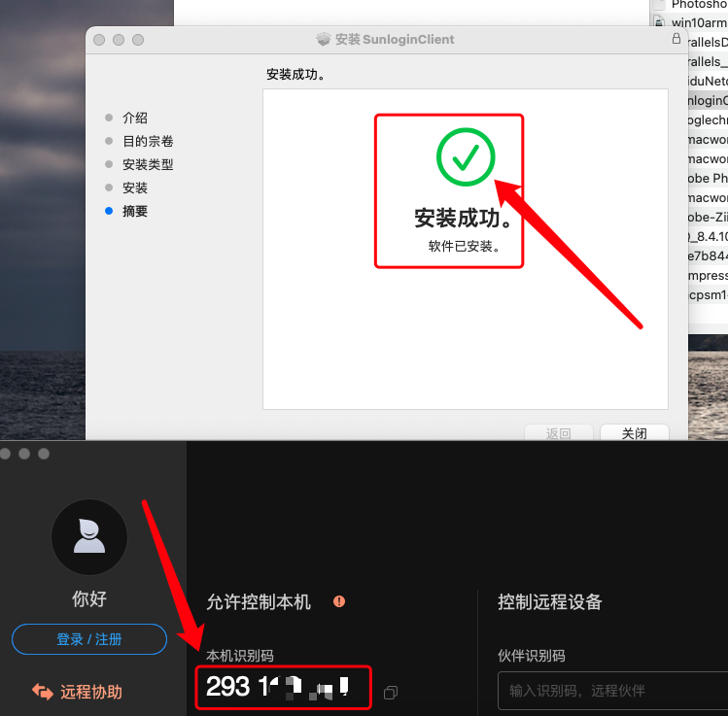Click the 软件已安装。 message text
This screenshot has height=716, width=728.
[465, 246]
